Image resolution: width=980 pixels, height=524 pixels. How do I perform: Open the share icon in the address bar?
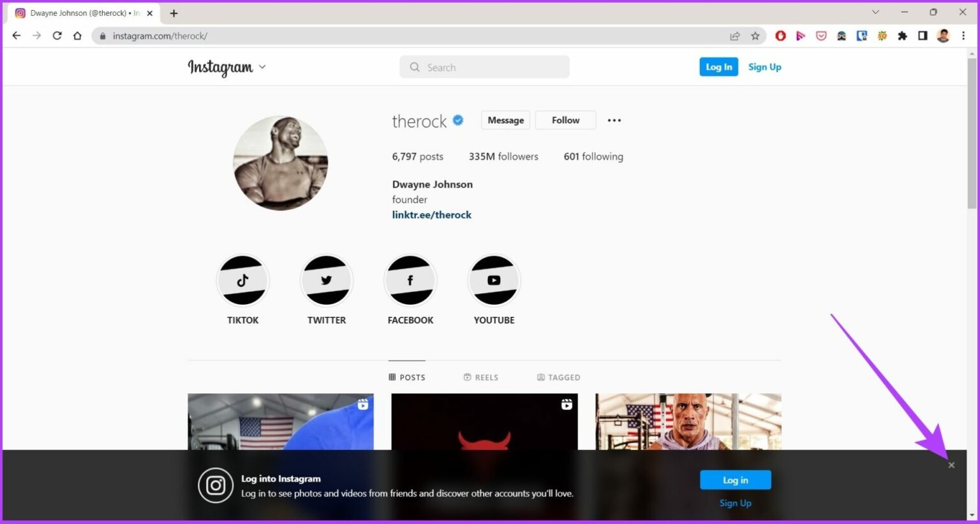tap(735, 36)
